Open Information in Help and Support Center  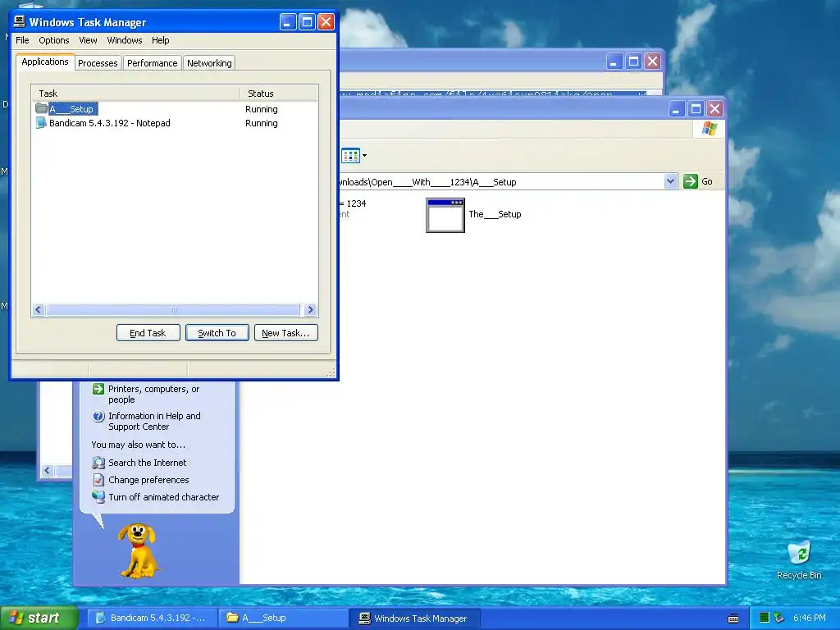click(154, 421)
